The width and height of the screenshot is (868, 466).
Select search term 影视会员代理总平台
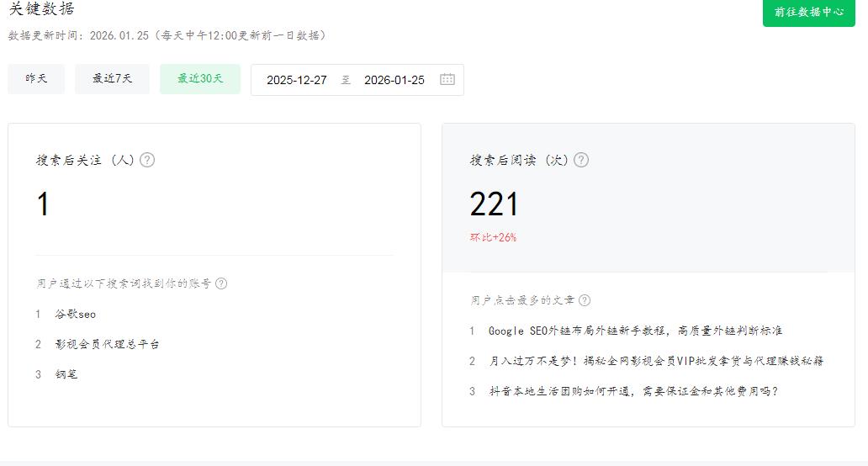tap(107, 344)
